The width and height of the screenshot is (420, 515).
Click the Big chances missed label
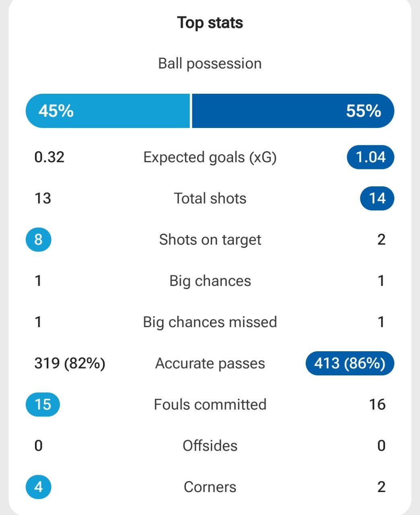tap(210, 322)
